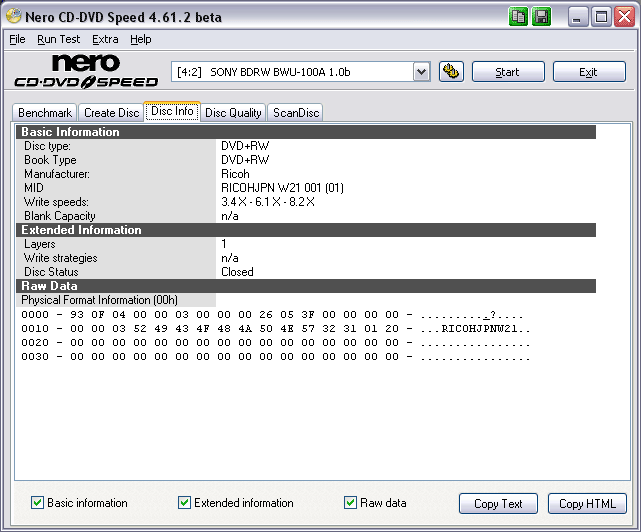Click the Copy HTML button

tap(587, 503)
